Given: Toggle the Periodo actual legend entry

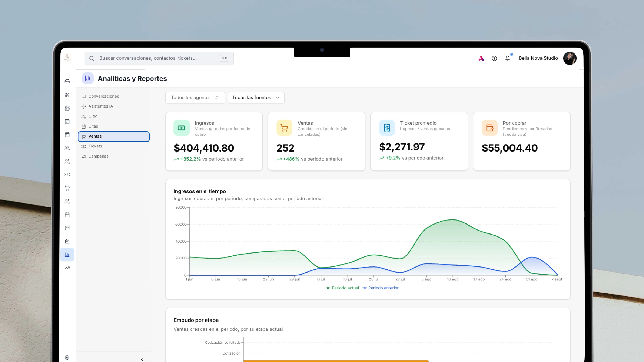Looking at the screenshot, I should 342,288.
